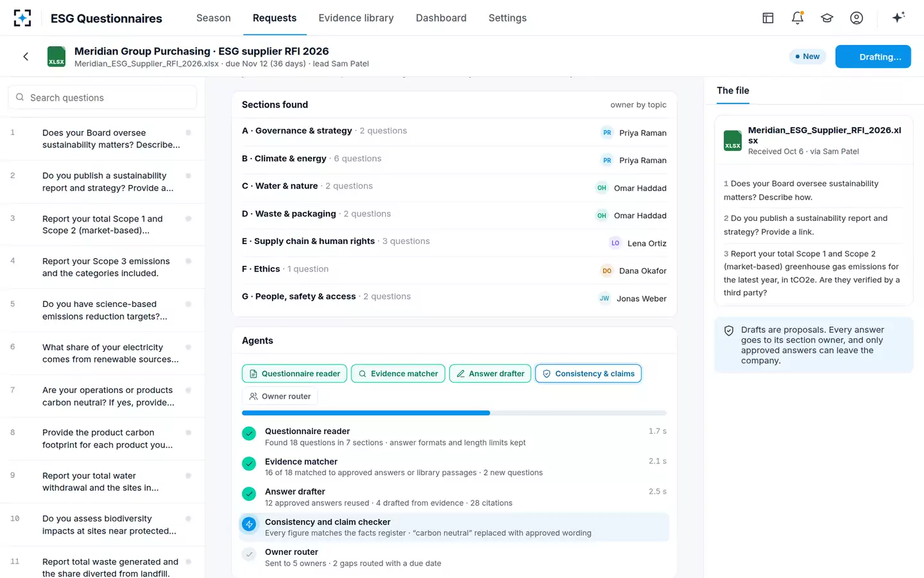Click the New status badge
The image size is (924, 578).
coord(807,57)
